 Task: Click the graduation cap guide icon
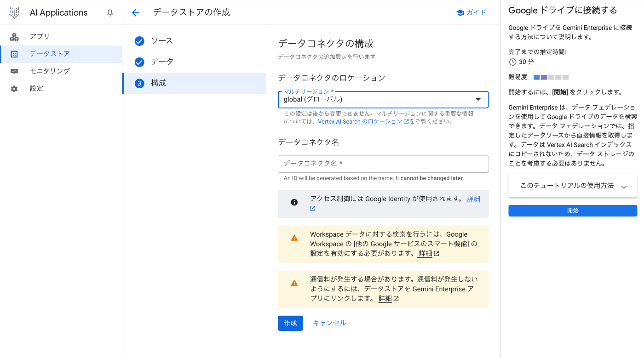(x=460, y=13)
